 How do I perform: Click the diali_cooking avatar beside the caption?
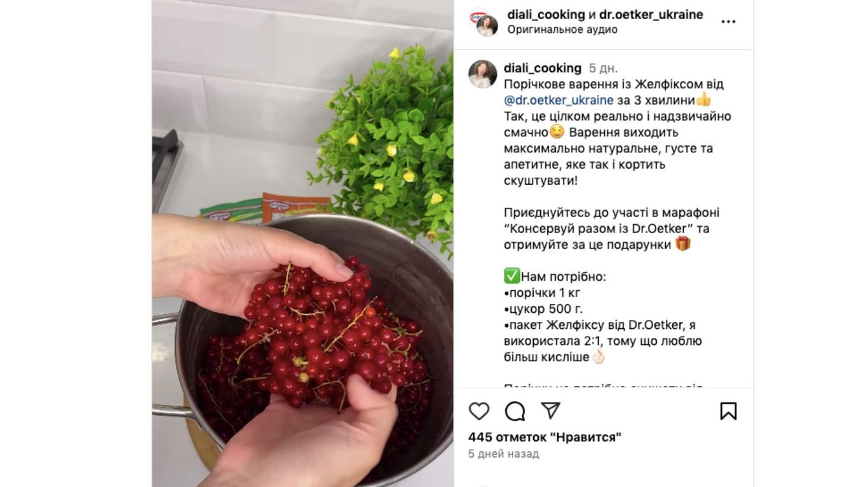tap(483, 74)
